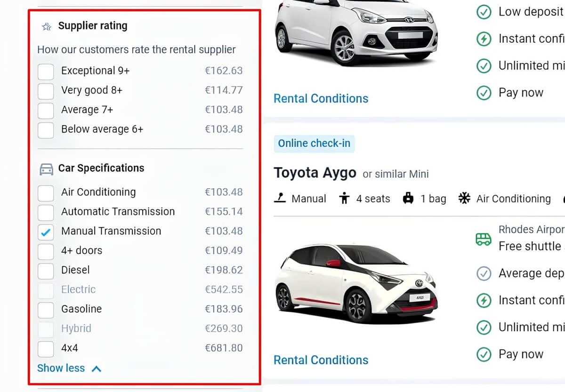Open Rental Conditions for the Toyota Aygo
The image size is (565, 392).
321,360
